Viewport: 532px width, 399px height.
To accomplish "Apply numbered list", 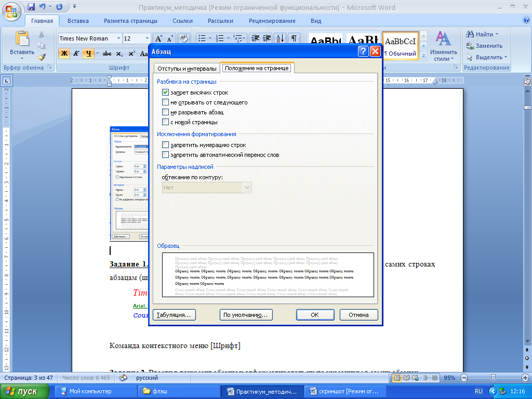I will 220,38.
